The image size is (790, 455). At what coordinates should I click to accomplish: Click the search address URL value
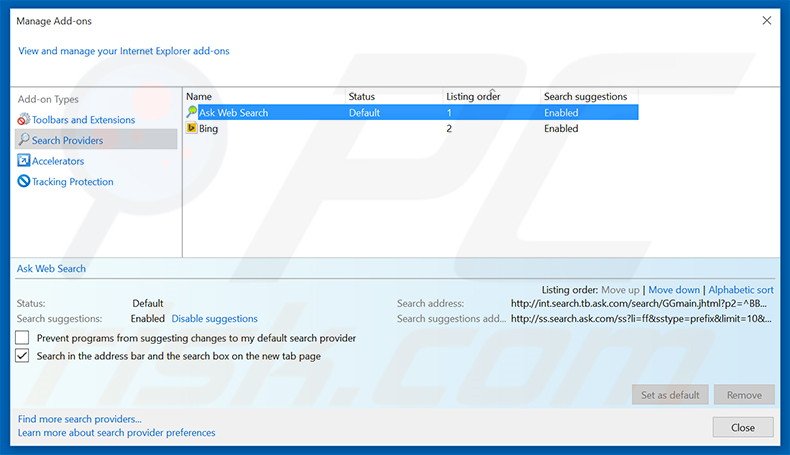click(639, 303)
